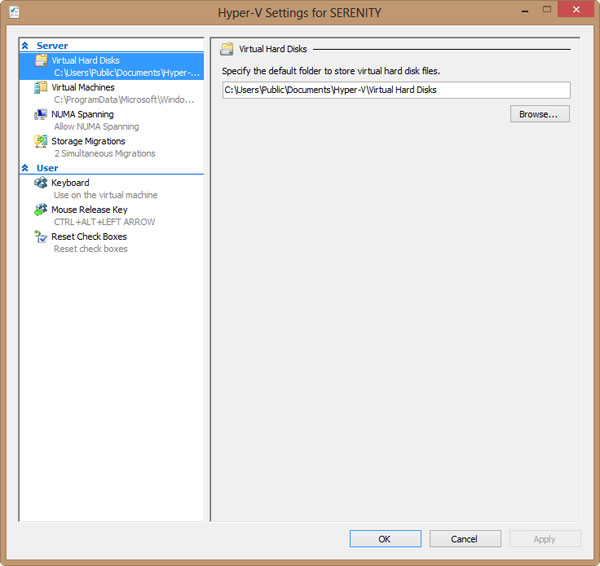Open Mouse Release Key setting
Screen dimensions: 600x566
click(x=112, y=215)
